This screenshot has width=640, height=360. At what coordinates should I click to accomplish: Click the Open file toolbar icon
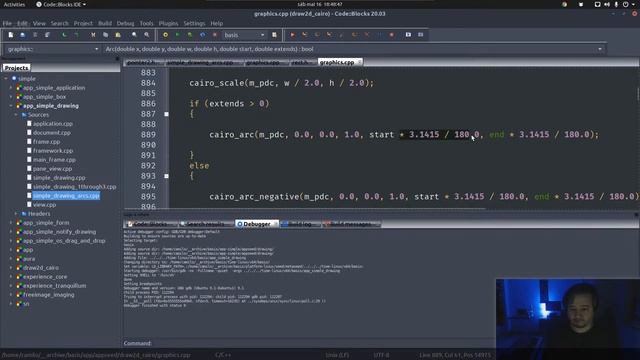[22, 35]
